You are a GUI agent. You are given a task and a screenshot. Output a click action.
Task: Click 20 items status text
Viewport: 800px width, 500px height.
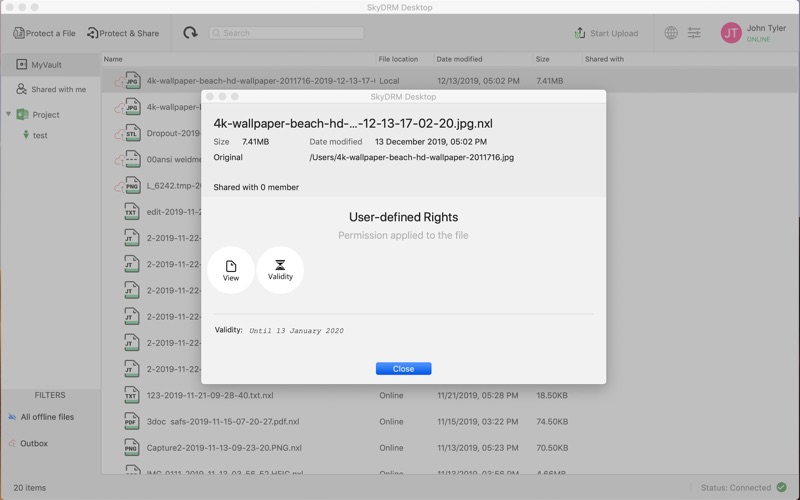(30, 488)
